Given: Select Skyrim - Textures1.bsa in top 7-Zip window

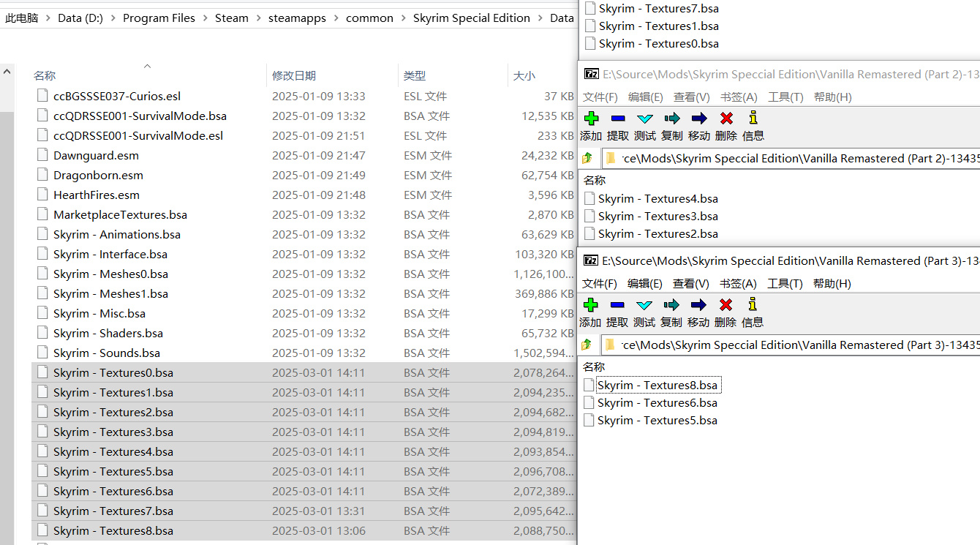Looking at the screenshot, I should 658,26.
